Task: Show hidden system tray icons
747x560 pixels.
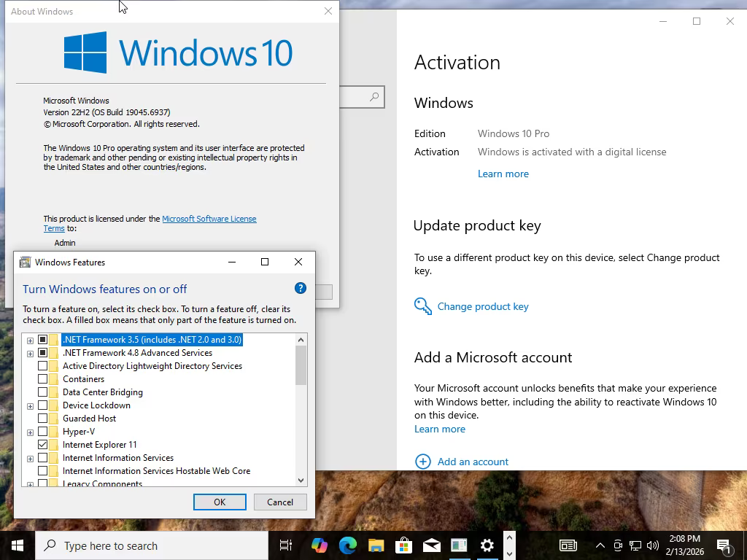Action: pos(600,545)
